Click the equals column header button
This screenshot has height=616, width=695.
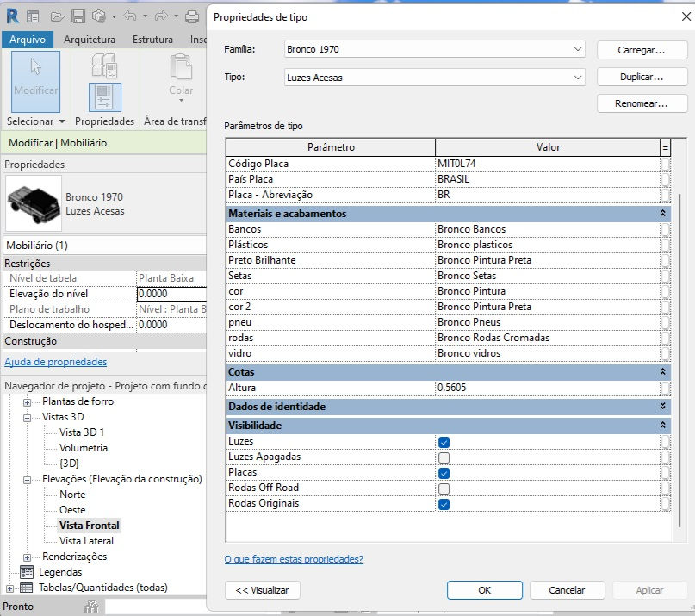pyautogui.click(x=665, y=147)
